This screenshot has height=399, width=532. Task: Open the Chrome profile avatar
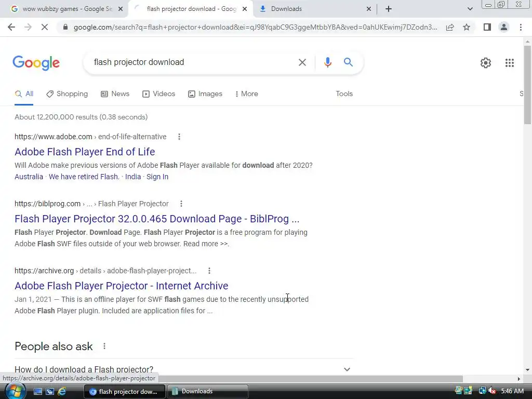click(x=504, y=27)
